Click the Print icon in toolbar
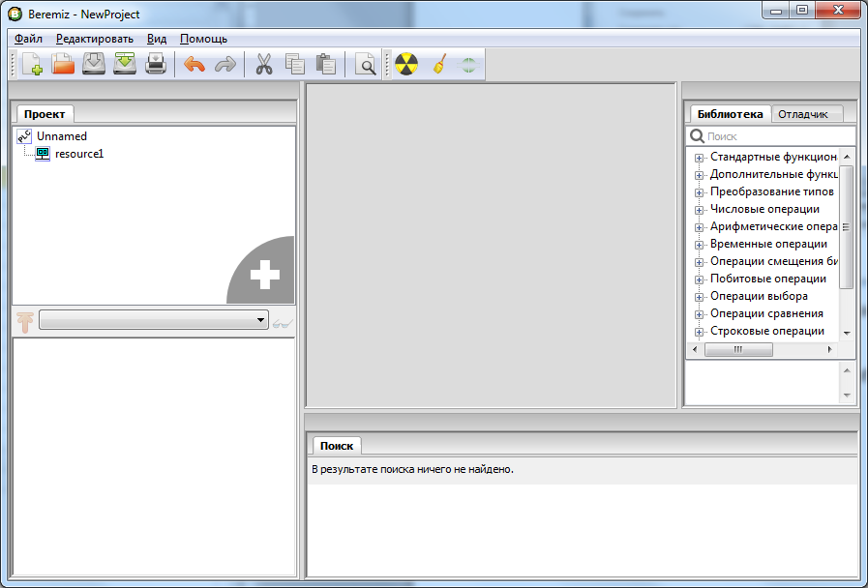This screenshot has width=868, height=588. (156, 65)
